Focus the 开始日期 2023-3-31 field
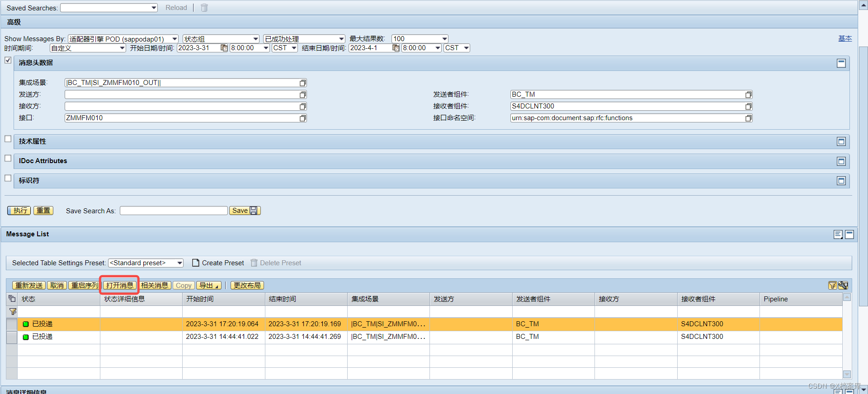868x394 pixels. (x=198, y=48)
